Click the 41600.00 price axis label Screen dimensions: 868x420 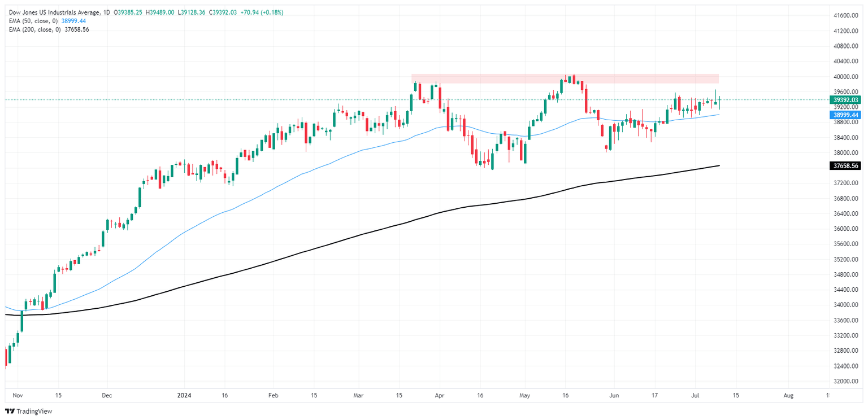(x=847, y=16)
